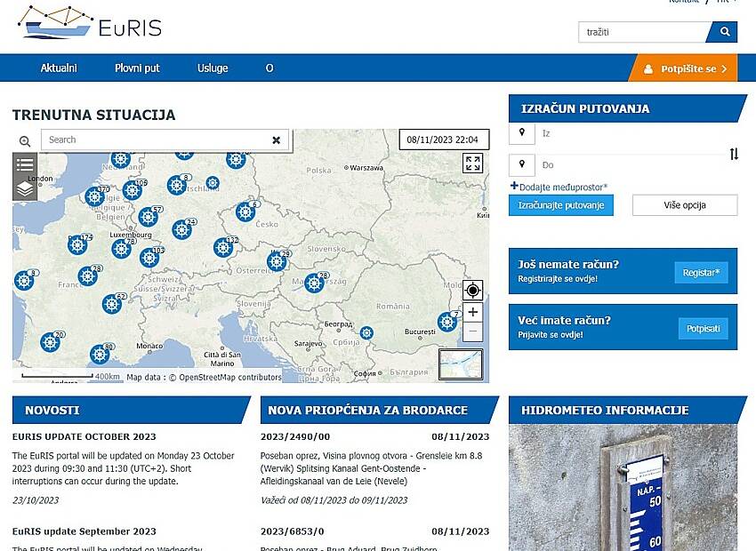Open the O menu item
This screenshot has height=551, width=756.
[x=269, y=68]
